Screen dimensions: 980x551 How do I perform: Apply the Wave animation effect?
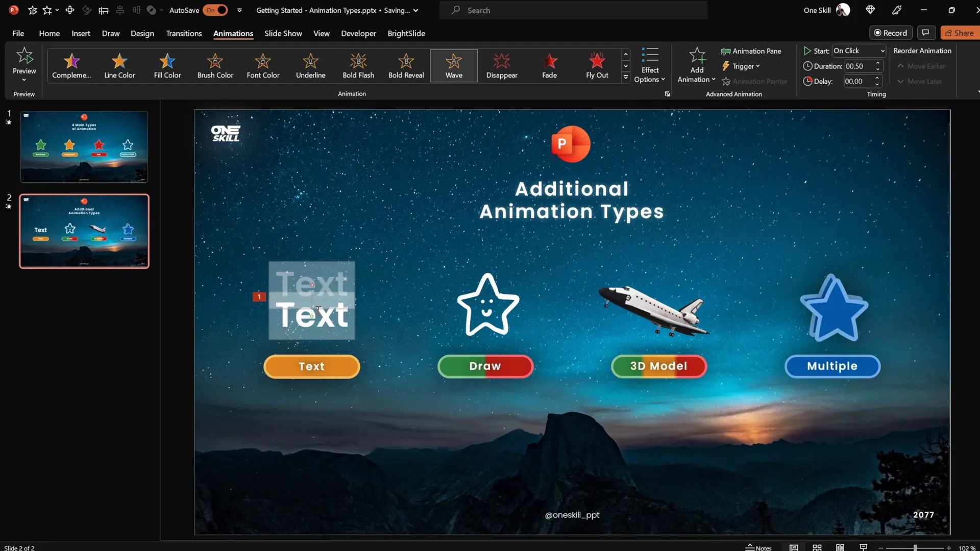(453, 65)
